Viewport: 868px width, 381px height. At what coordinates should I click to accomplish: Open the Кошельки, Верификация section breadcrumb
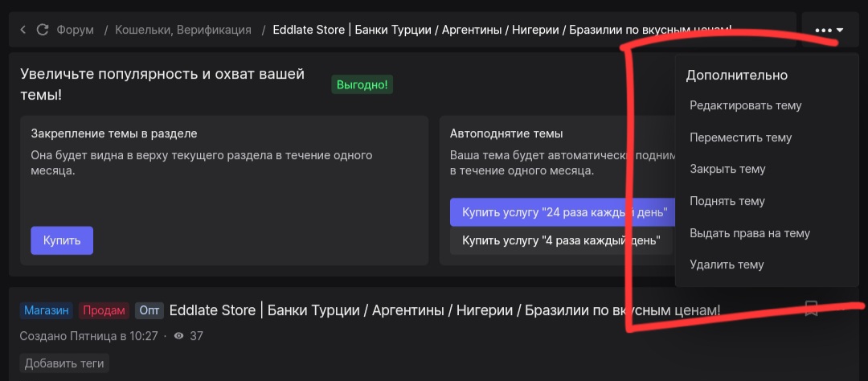[x=183, y=30]
